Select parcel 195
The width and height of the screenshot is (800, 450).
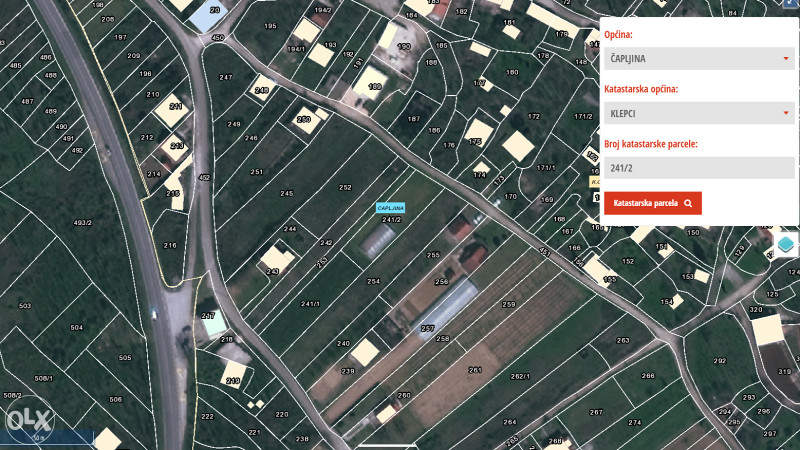point(270,26)
